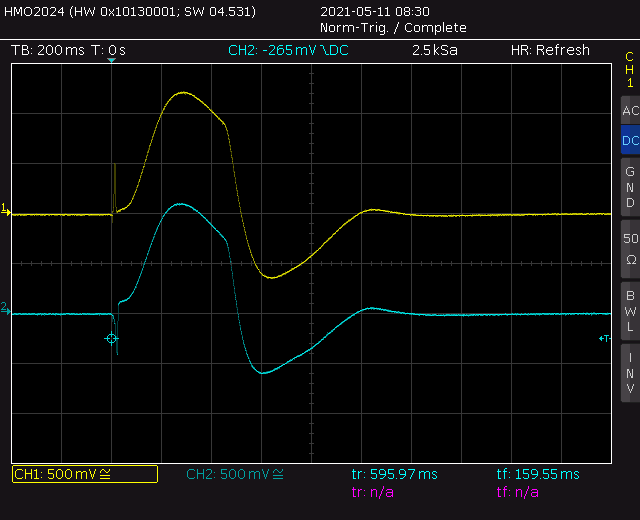The width and height of the screenshot is (640, 520).
Task: Toggle the BWL bandwidth limit softkey
Action: (630, 311)
